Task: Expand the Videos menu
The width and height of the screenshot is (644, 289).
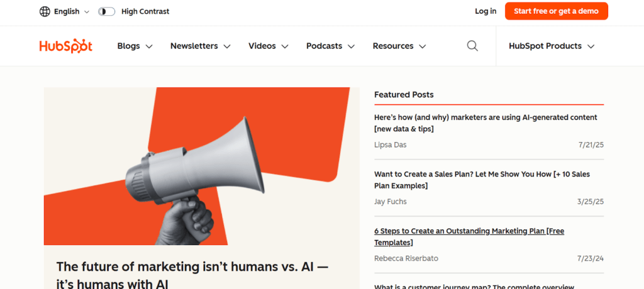Action: [268, 46]
